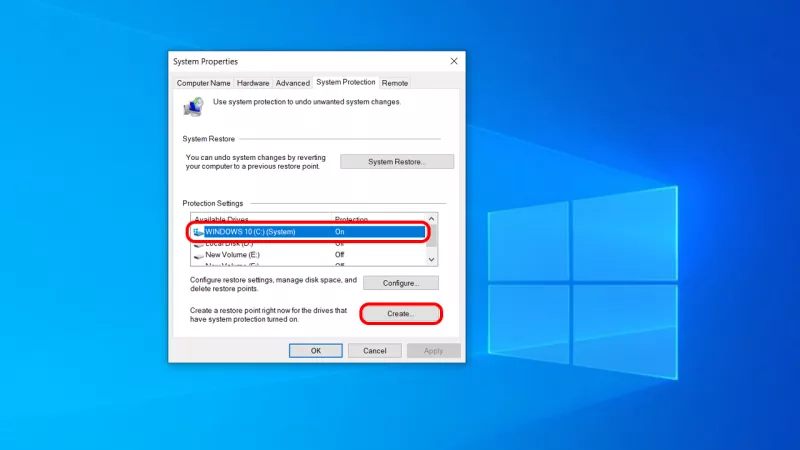Click the Apply button
Viewport: 800px width, 450px height.
click(x=433, y=351)
